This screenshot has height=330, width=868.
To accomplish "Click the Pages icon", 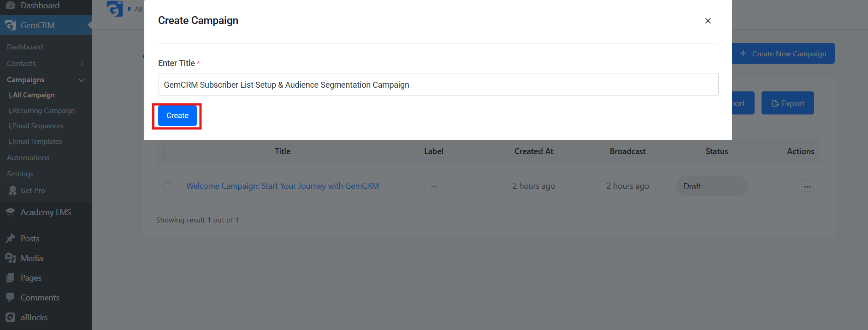I will pyautogui.click(x=10, y=278).
